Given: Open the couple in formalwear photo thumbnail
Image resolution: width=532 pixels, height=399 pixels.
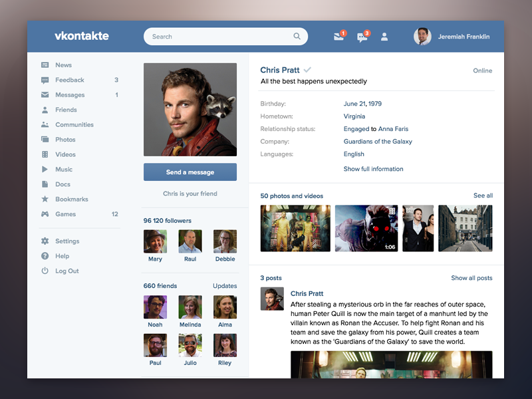Looking at the screenshot, I should (x=418, y=228).
